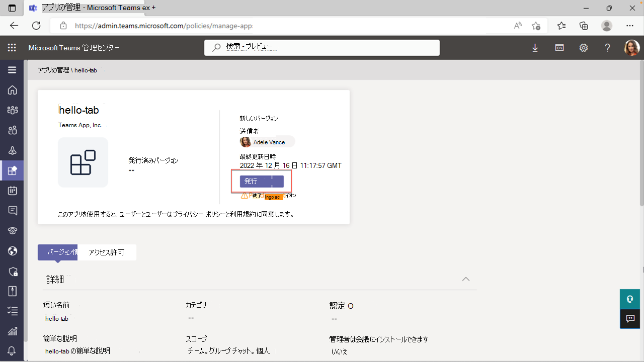Click the 発行済みバージョン label
The width and height of the screenshot is (644, 362).
pos(153,160)
